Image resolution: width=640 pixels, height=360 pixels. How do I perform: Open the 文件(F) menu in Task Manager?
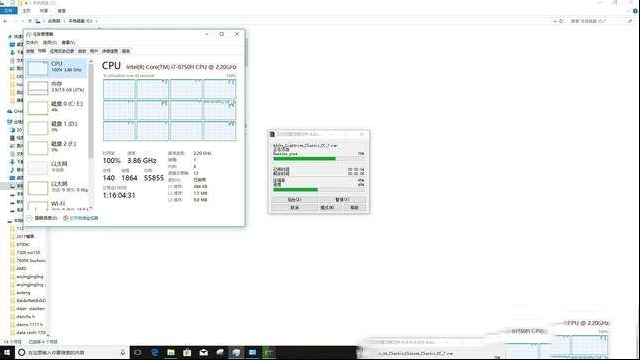pos(32,42)
